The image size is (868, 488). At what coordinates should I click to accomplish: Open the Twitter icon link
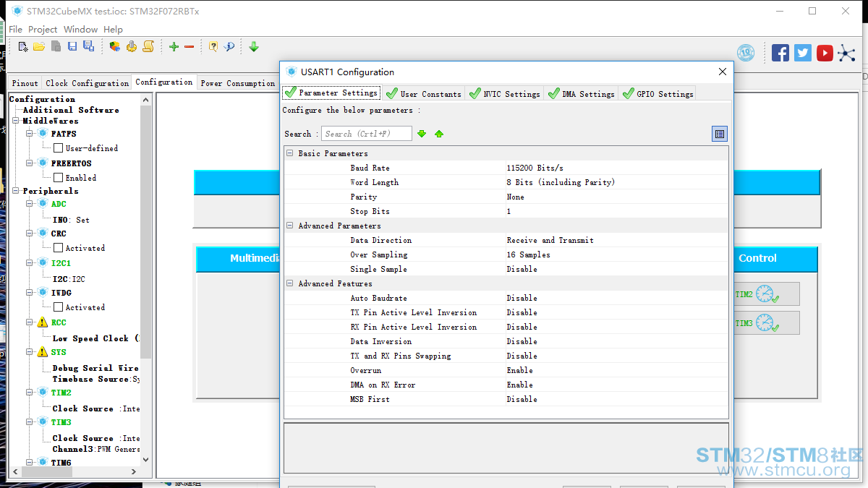pos(803,53)
